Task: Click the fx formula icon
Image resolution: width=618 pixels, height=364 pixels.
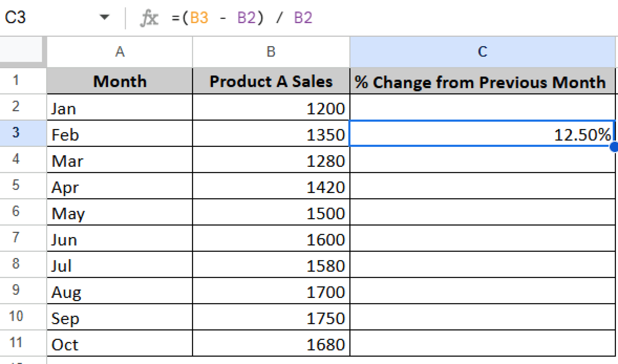Action: (150, 18)
